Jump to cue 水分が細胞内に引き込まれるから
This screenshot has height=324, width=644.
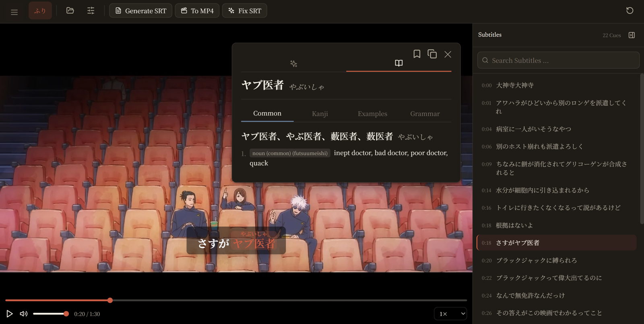[557, 190]
